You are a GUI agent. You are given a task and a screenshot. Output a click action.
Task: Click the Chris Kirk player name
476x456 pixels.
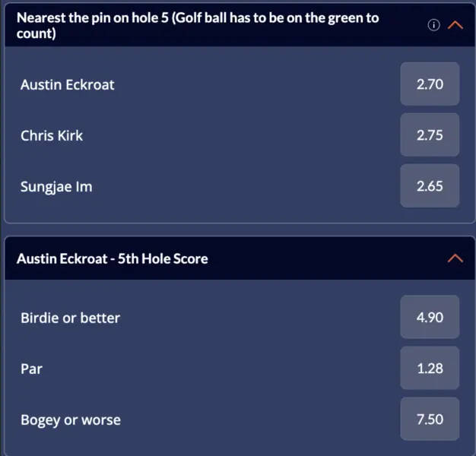point(52,135)
